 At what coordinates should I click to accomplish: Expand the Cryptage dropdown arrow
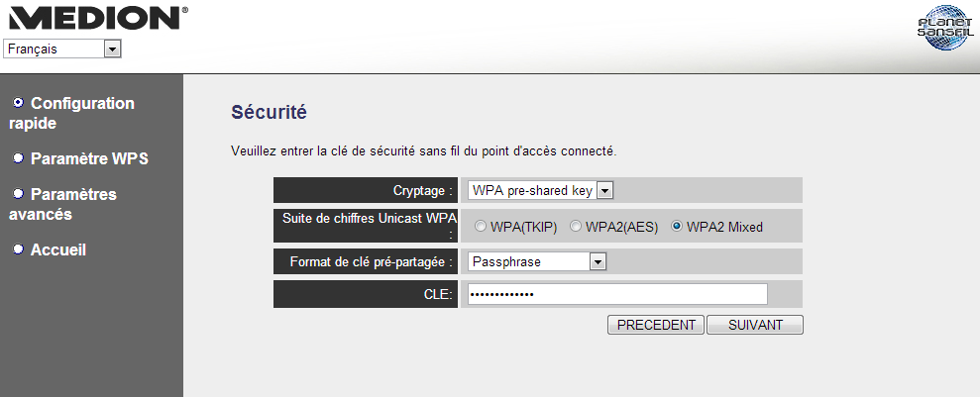point(604,190)
